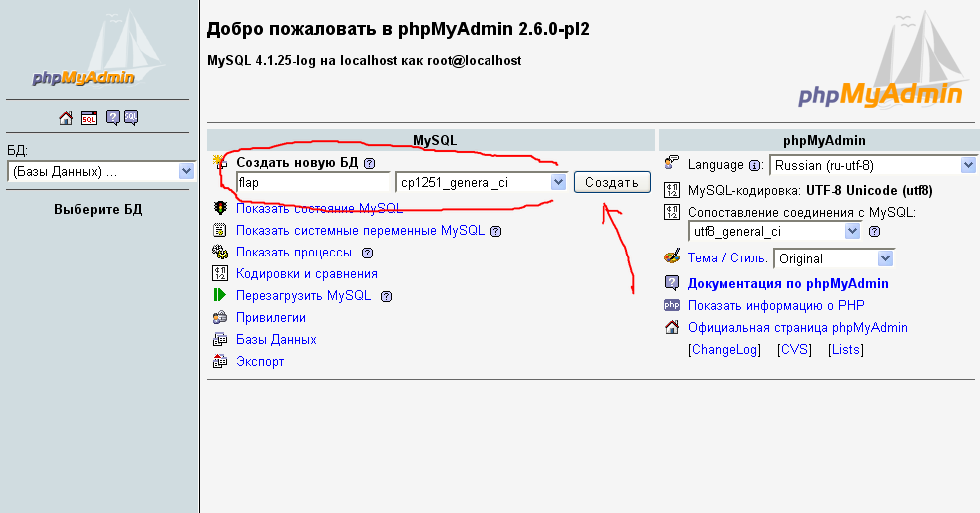This screenshot has height=513, width=980.
Task: Open Показать процессы link
Action: [294, 253]
